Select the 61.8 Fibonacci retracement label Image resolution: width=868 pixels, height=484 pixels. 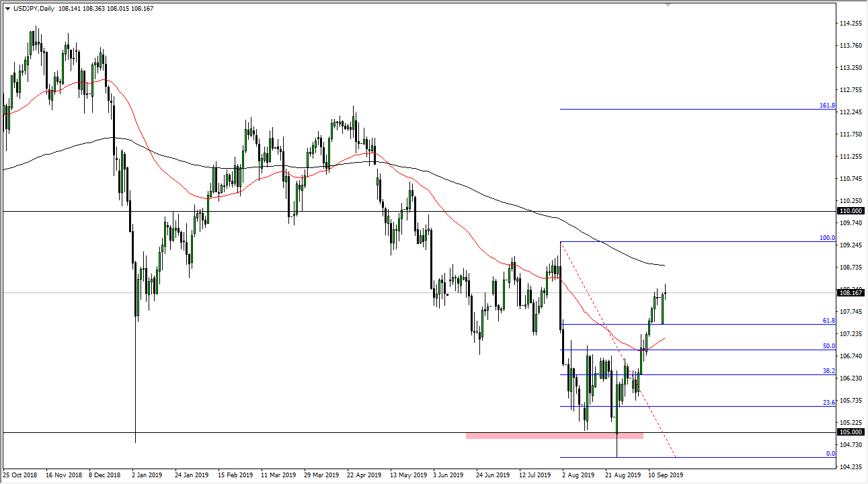click(x=829, y=321)
